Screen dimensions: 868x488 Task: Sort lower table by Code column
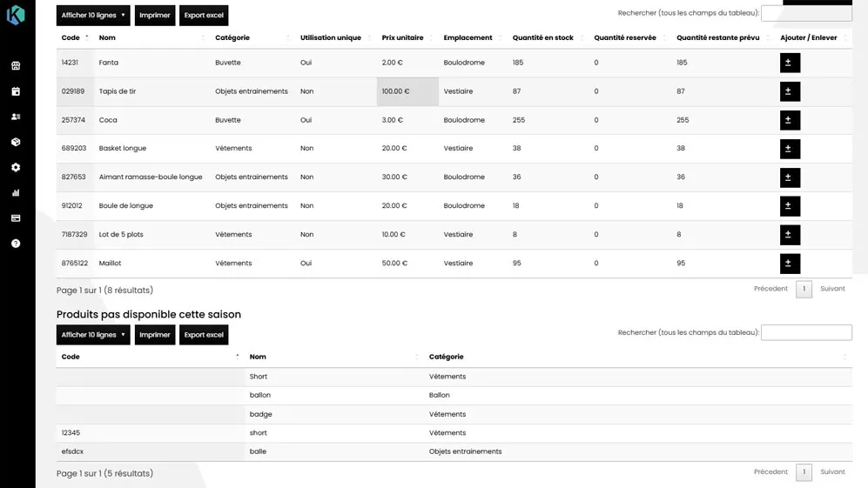[x=150, y=357]
